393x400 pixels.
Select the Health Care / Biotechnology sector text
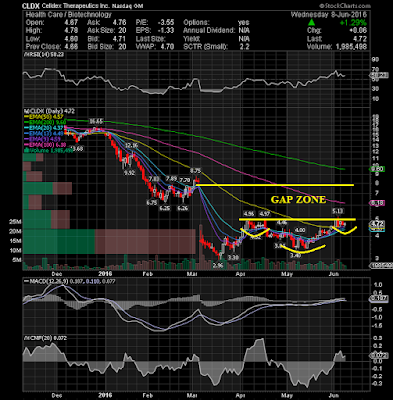68,15
